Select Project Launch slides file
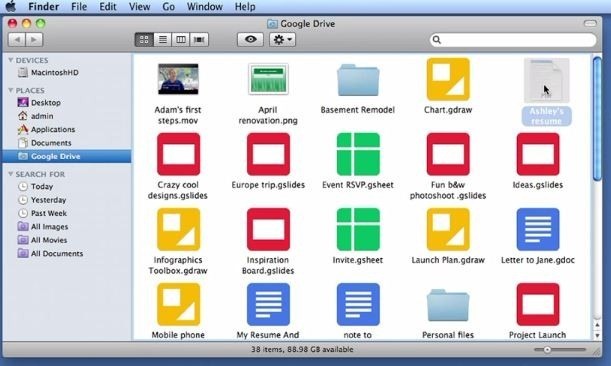 pos(538,304)
